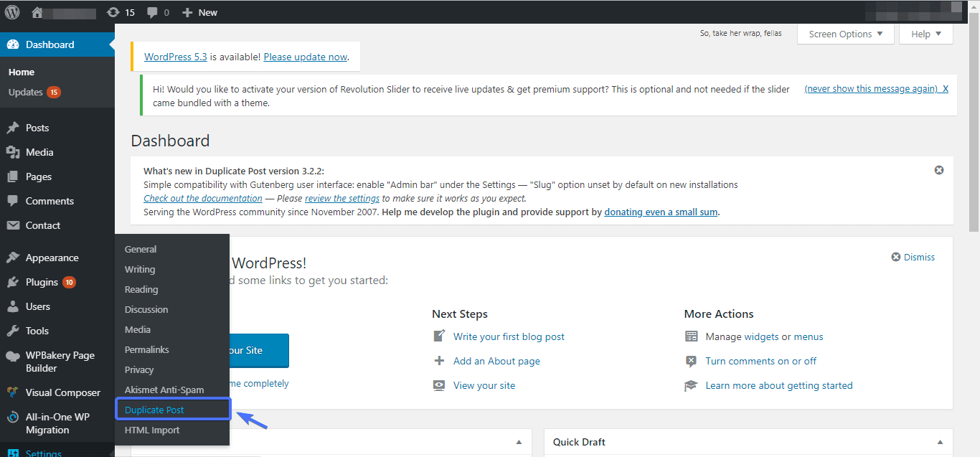Click review the settings link
The height and width of the screenshot is (457, 980).
(x=342, y=198)
